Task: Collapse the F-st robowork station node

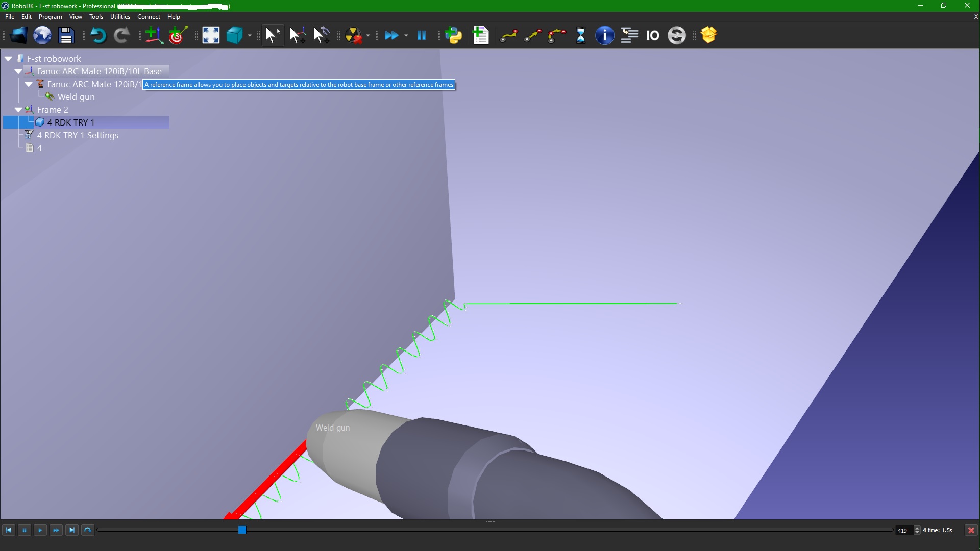Action: pyautogui.click(x=8, y=59)
